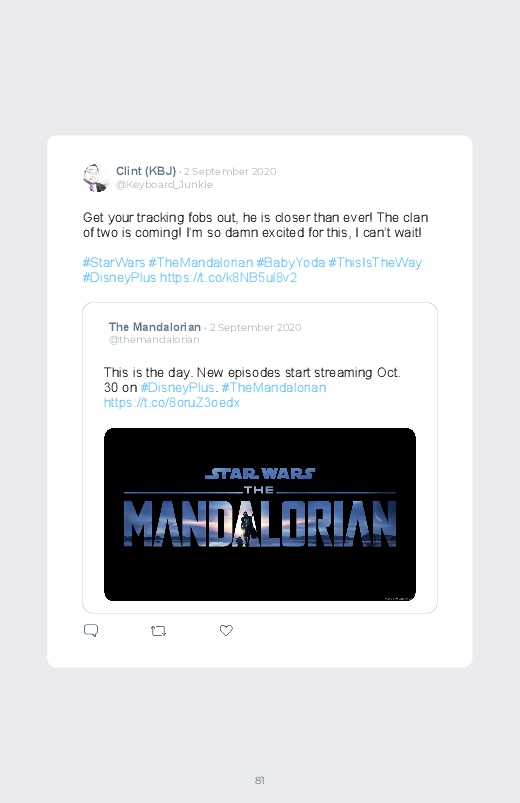
Task: Click the reply speech bubble icon
Action: 91,630
